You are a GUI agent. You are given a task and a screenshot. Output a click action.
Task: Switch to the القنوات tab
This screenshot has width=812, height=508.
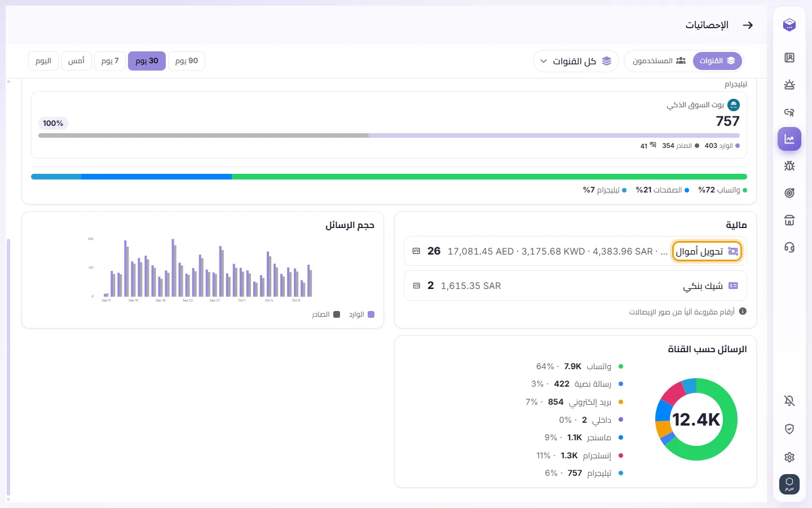[717, 61]
